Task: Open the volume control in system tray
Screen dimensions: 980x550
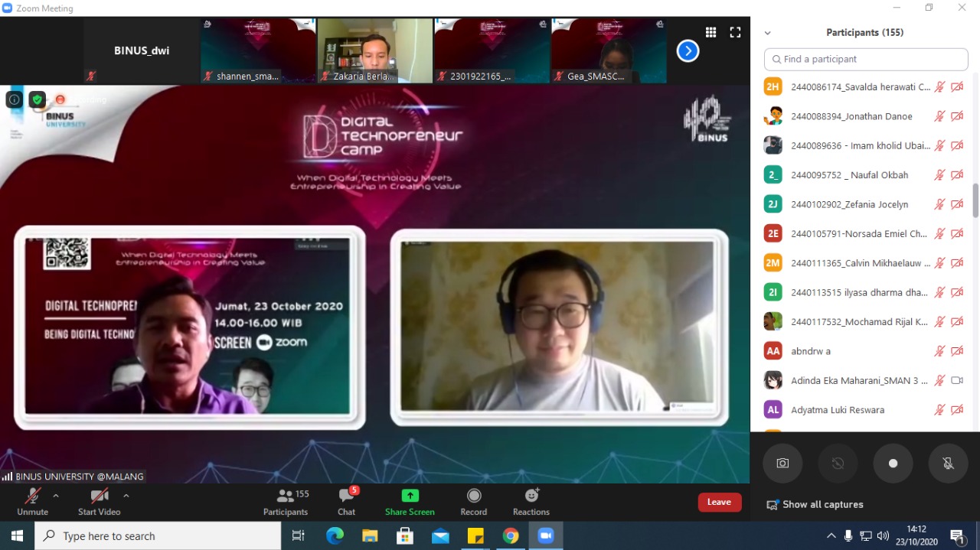Action: 883,536
